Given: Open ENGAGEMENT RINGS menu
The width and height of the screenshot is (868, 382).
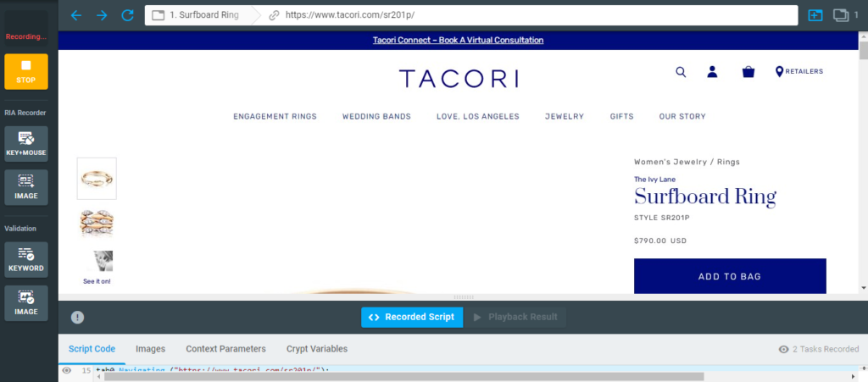Looking at the screenshot, I should pos(275,117).
